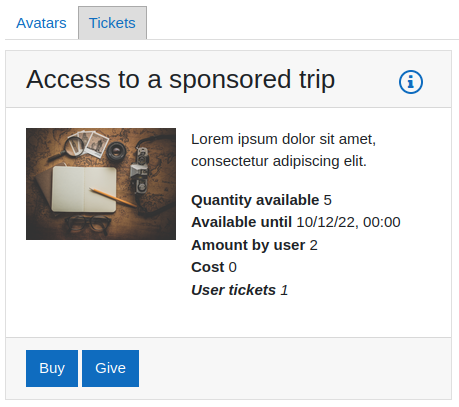Open the info icon for sponsored trip

(411, 82)
